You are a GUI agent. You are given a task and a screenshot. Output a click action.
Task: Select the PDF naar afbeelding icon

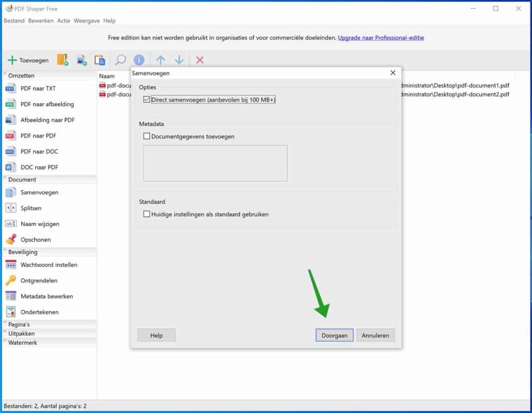10,104
